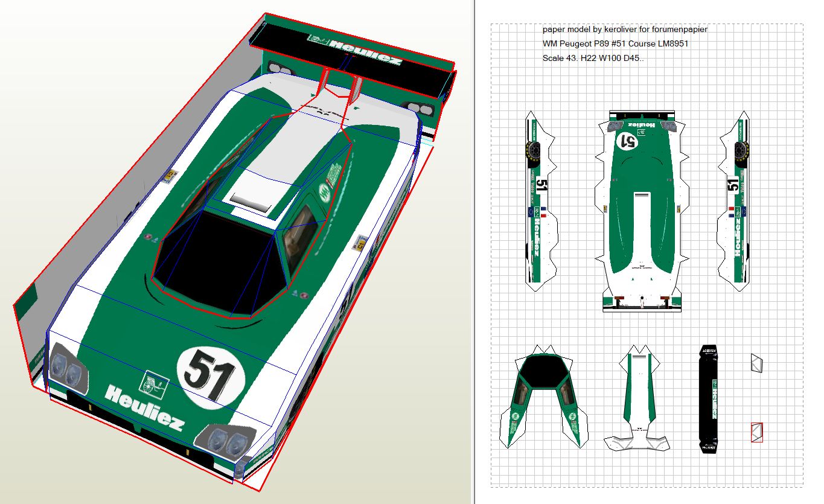Viewport: 824px width, 504px height.
Task: Select the leftmost side panel part in layout
Action: [540, 202]
